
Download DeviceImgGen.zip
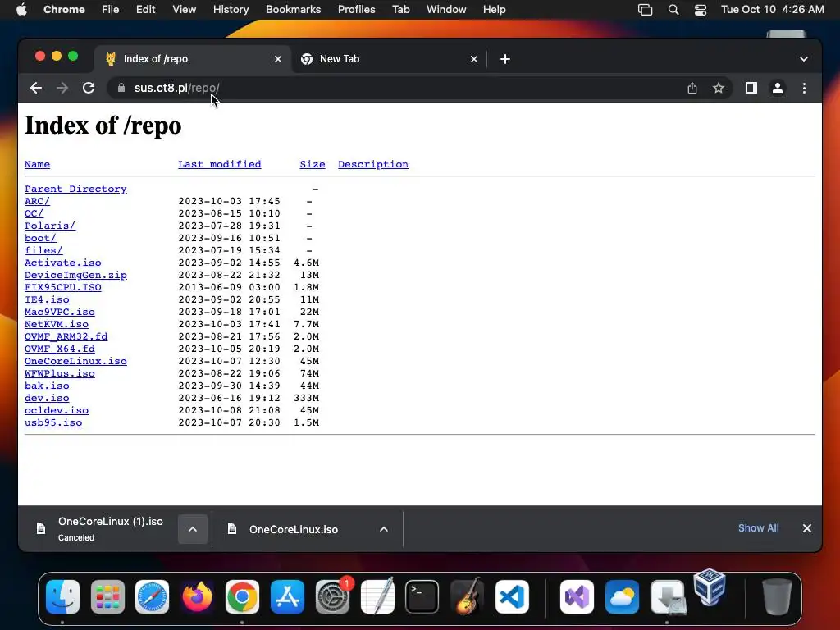click(x=75, y=276)
